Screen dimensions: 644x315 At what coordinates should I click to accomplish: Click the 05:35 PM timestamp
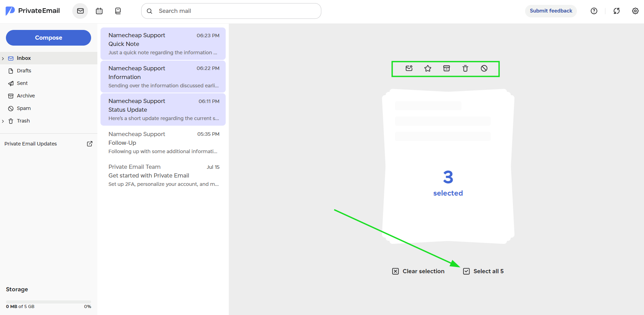(x=208, y=134)
